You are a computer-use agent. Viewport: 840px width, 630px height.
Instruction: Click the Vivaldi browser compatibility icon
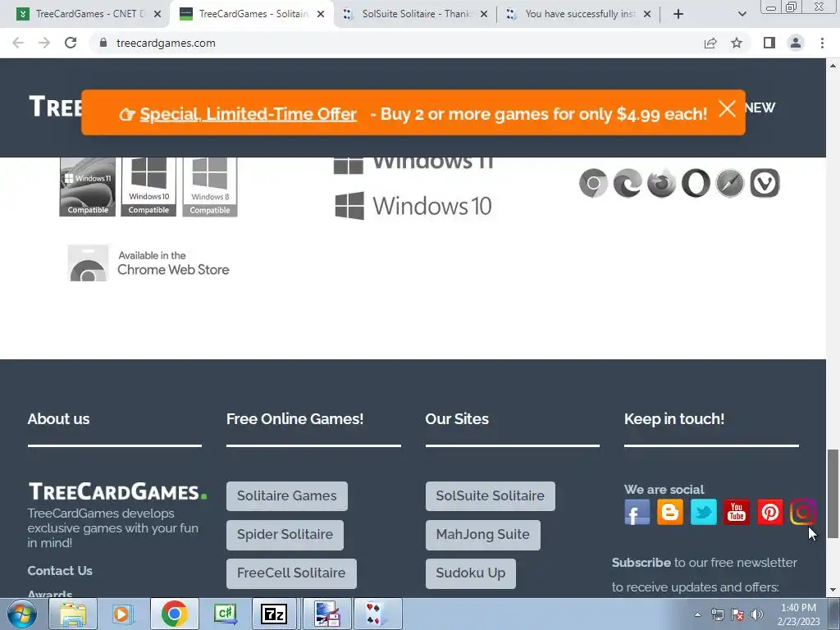765,183
